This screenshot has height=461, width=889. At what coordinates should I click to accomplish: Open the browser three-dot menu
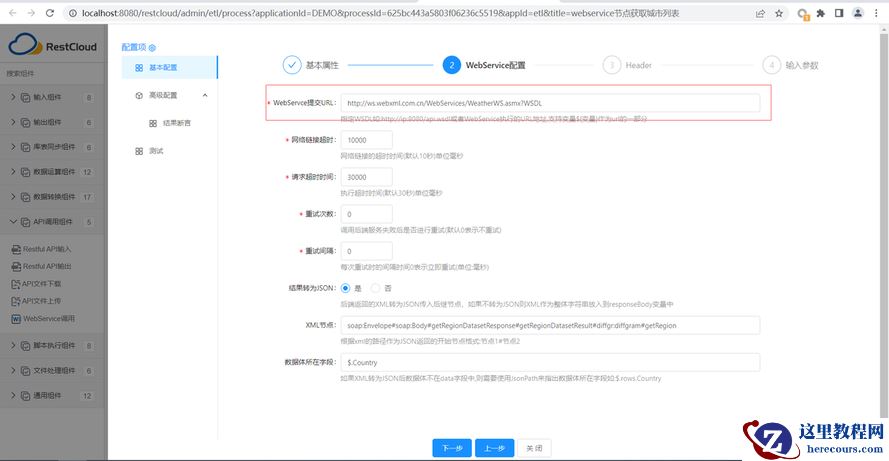876,13
